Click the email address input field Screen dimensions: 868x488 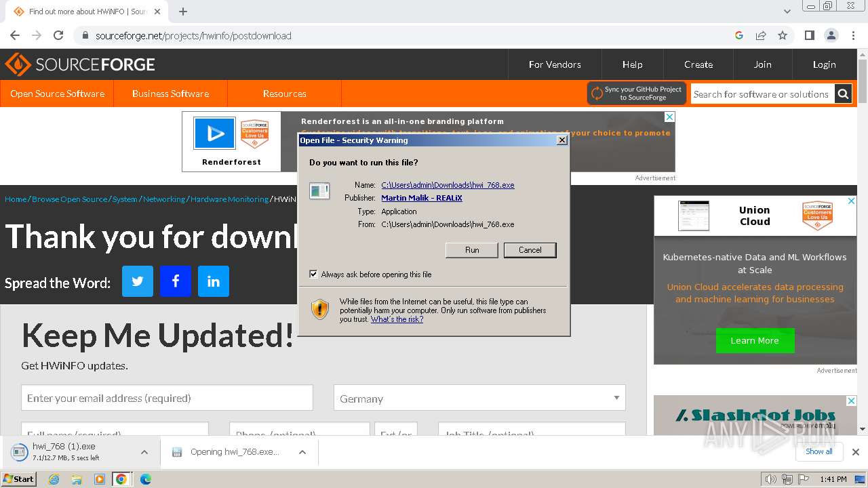pyautogui.click(x=167, y=398)
